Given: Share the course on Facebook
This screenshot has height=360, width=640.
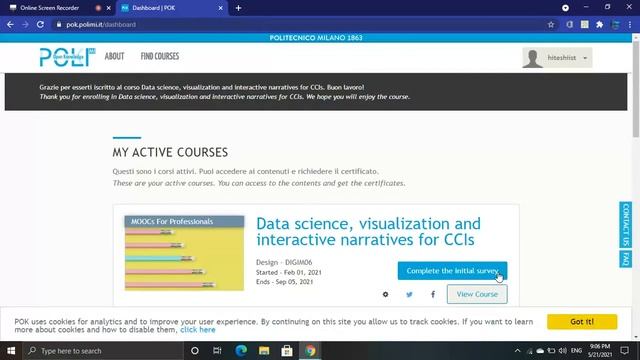Looking at the screenshot, I should point(433,294).
